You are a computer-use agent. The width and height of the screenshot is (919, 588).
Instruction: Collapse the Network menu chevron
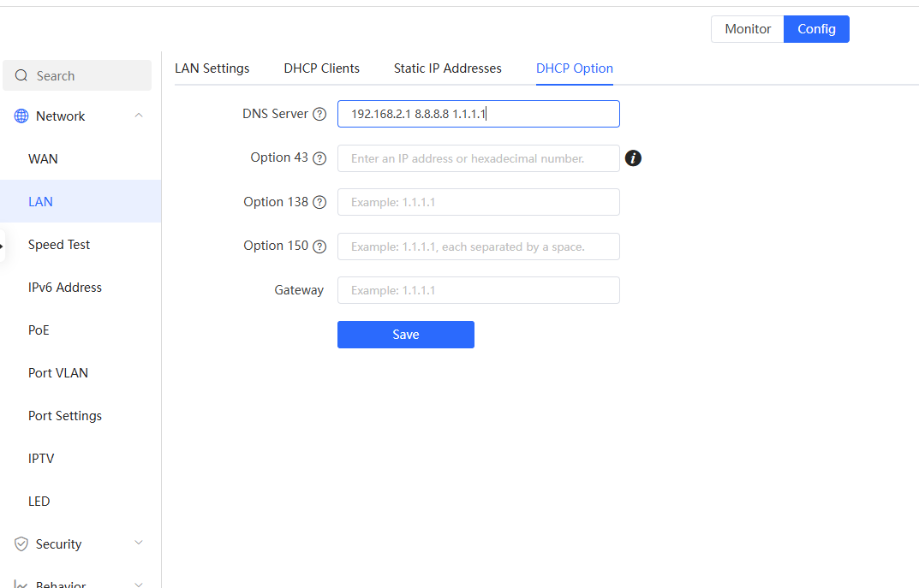click(x=139, y=116)
